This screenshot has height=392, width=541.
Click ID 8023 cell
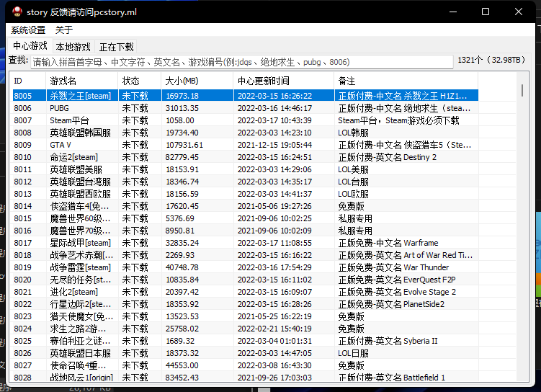[x=23, y=316]
